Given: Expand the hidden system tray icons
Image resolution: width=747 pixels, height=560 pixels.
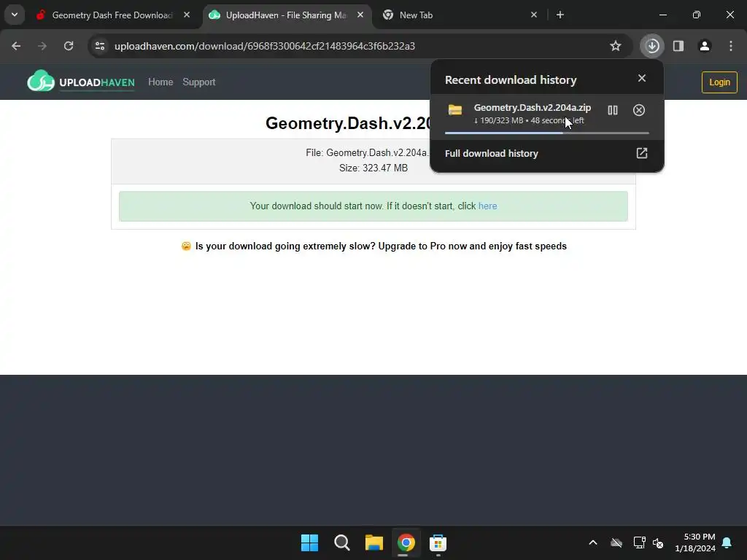Looking at the screenshot, I should pyautogui.click(x=593, y=542).
